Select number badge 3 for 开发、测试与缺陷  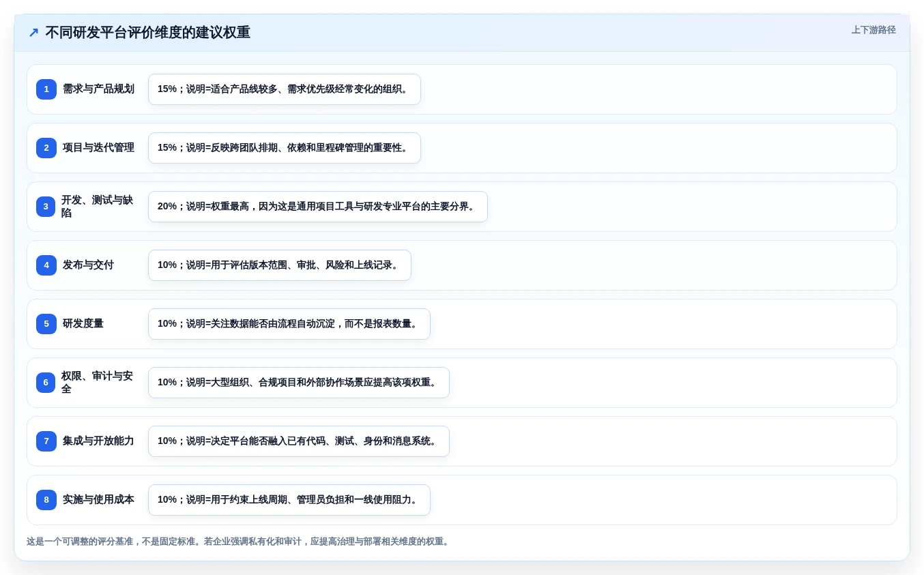tap(46, 207)
